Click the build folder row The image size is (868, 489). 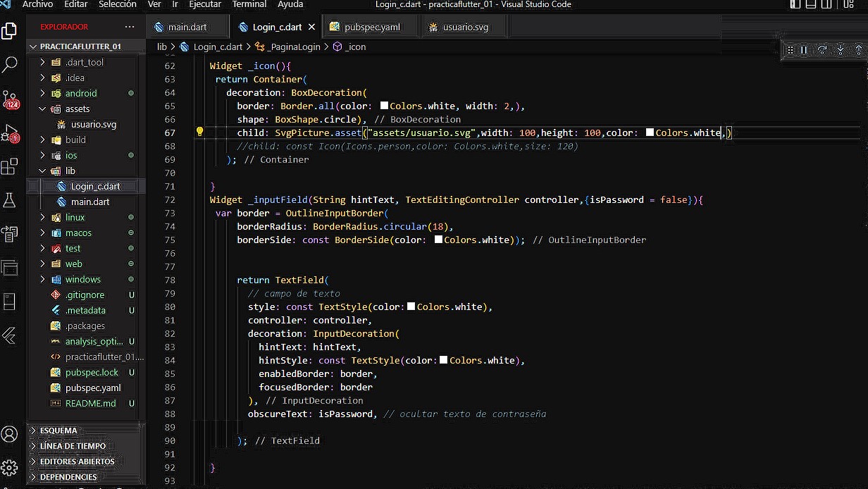[85, 140]
